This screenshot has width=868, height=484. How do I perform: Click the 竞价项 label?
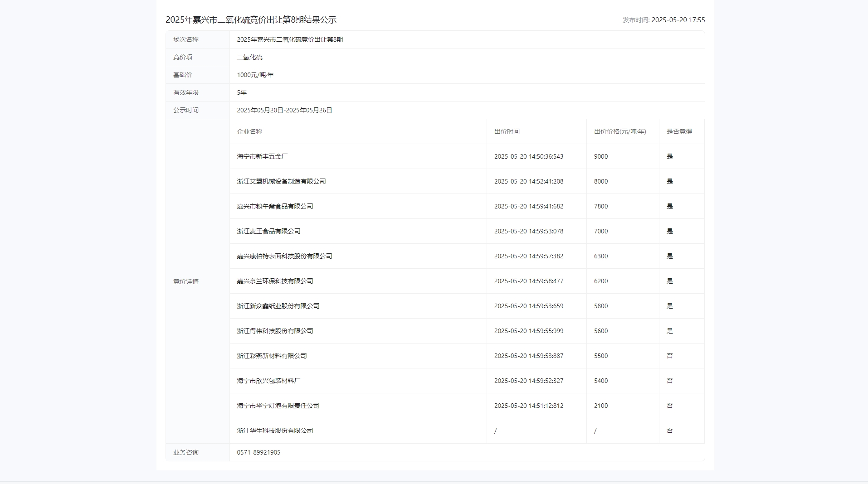click(183, 57)
